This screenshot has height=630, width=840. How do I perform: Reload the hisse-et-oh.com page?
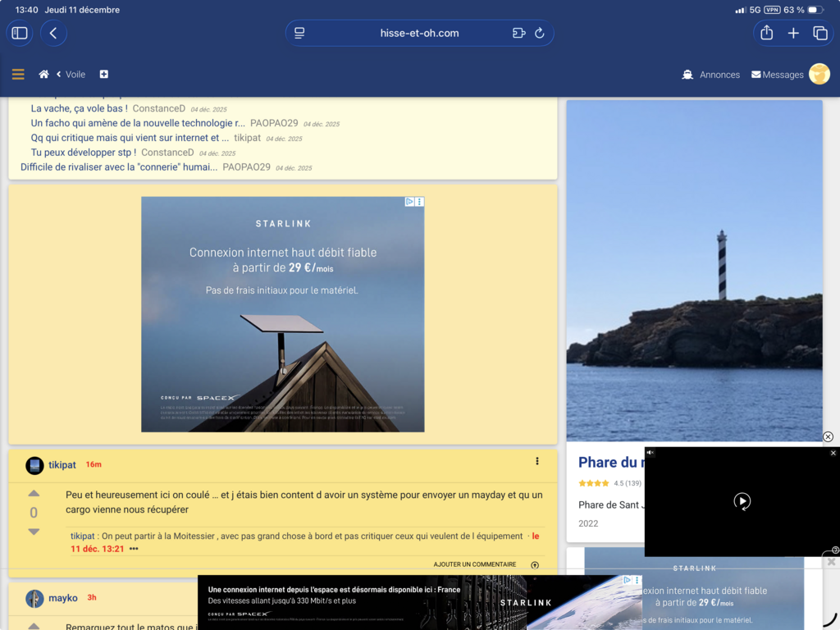coord(539,33)
